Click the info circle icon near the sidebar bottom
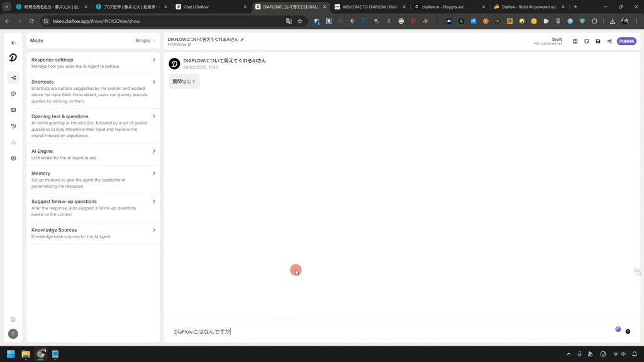The height and width of the screenshot is (362, 644). pos(13,319)
